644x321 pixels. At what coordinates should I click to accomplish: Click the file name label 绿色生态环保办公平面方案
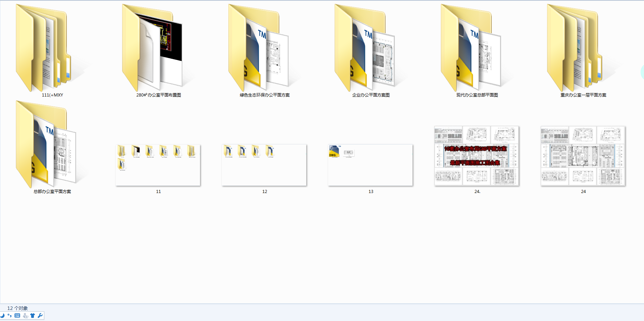click(x=265, y=95)
